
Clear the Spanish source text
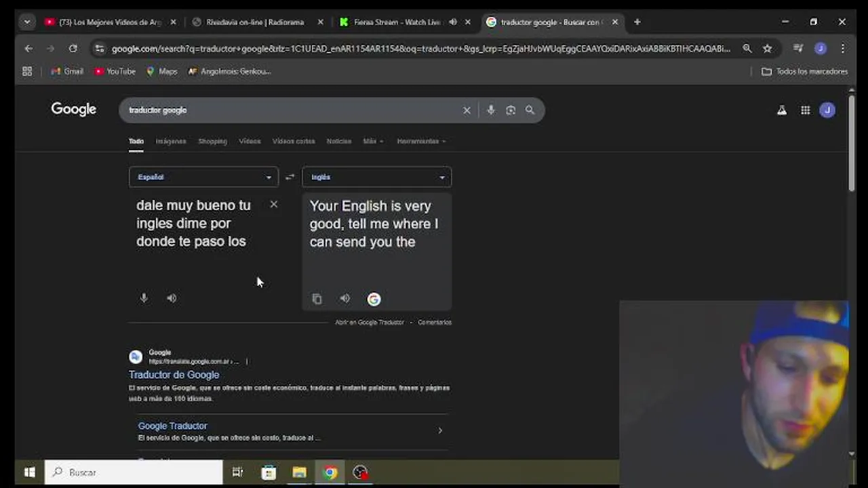point(274,204)
